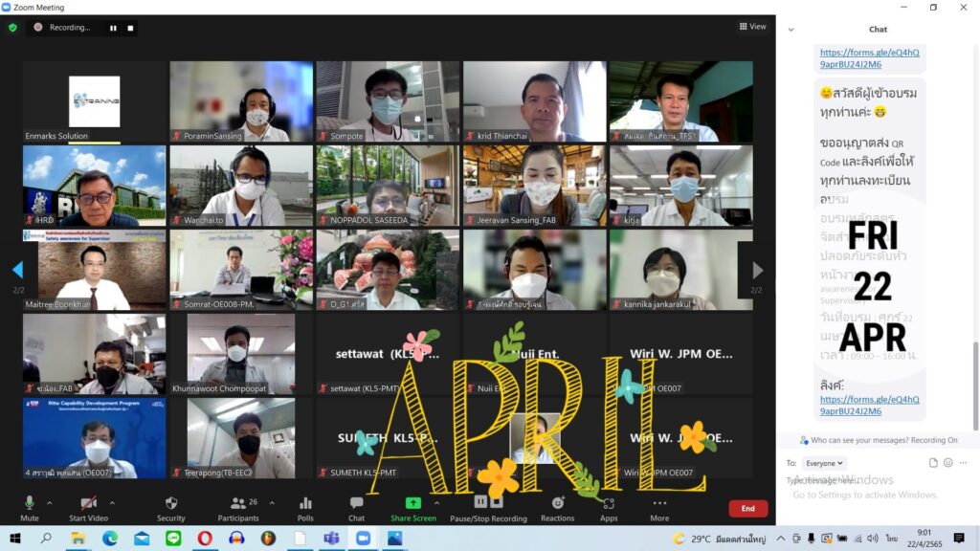Open the Reactions picker

coord(558,509)
